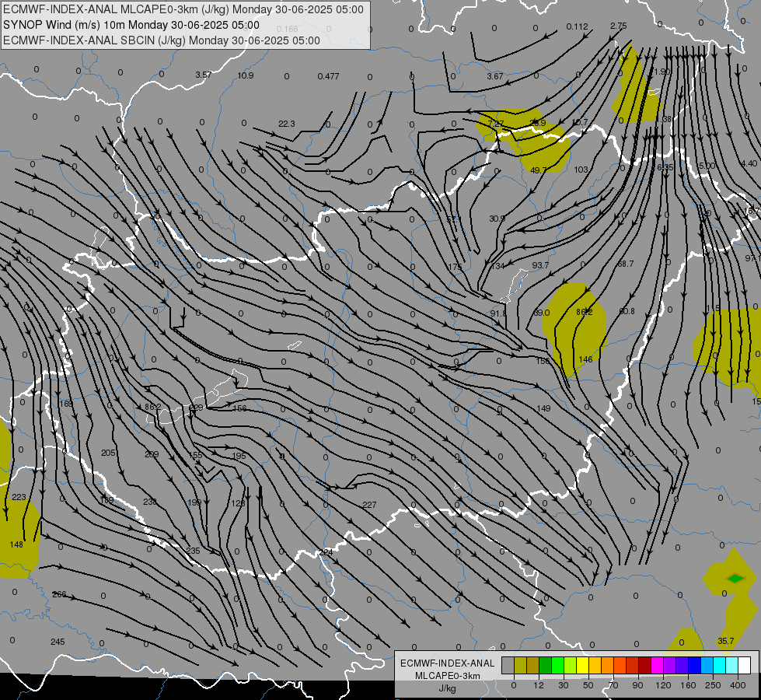The height and width of the screenshot is (700, 761).
Task: Click the map value '175'
Action: pyautogui.click(x=455, y=267)
